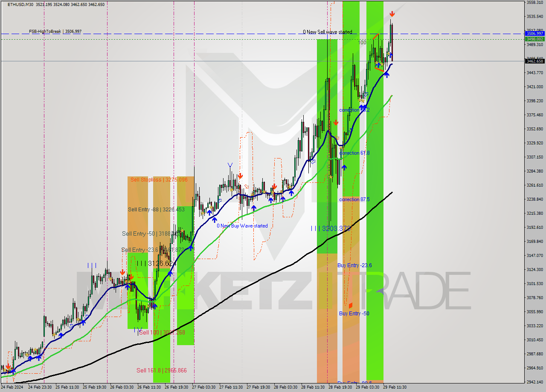Viewport: 546px width, 392px height.
Task: Click the '25 Feb 11:30' time axis label
Action: 67,387
